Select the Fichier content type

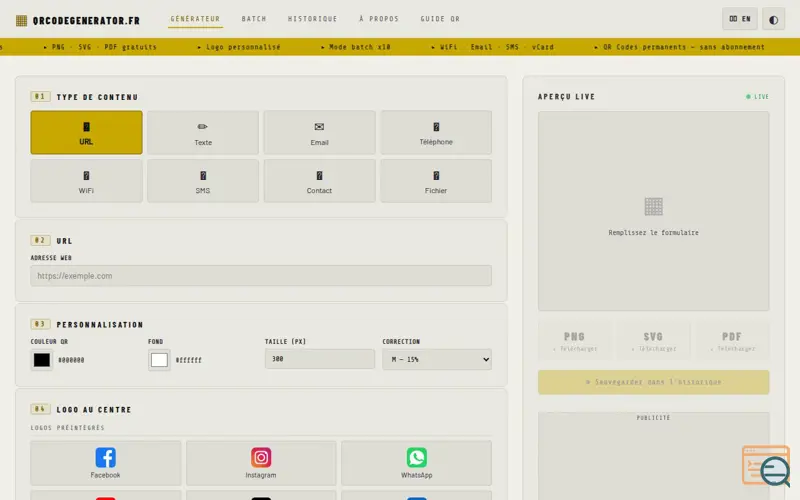436,181
